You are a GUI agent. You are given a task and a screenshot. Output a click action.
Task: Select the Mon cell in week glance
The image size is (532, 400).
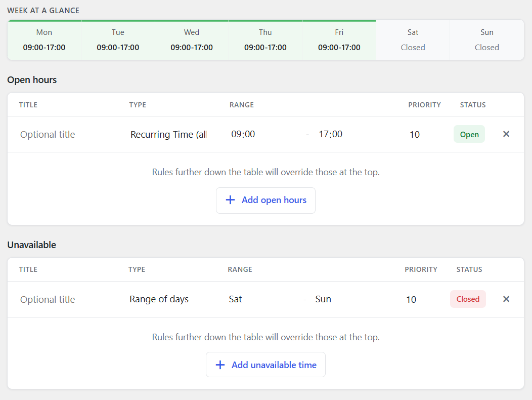44,40
